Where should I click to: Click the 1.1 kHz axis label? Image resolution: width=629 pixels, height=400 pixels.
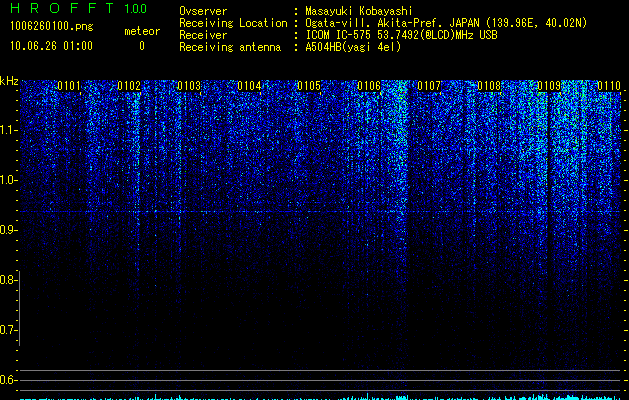tap(9, 130)
